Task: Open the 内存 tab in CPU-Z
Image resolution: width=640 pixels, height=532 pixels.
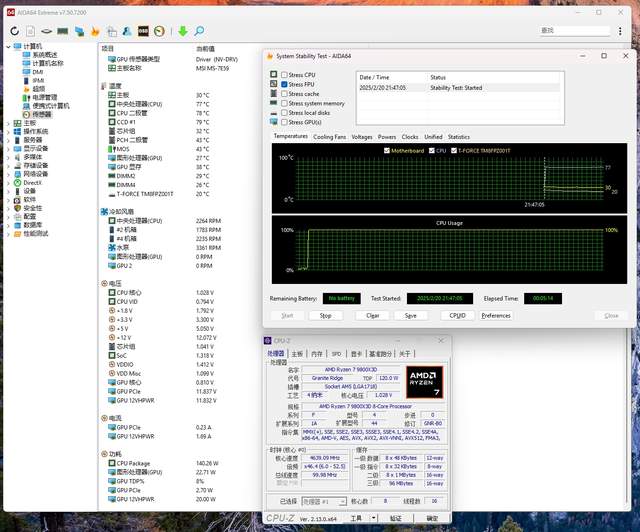Action: point(317,354)
